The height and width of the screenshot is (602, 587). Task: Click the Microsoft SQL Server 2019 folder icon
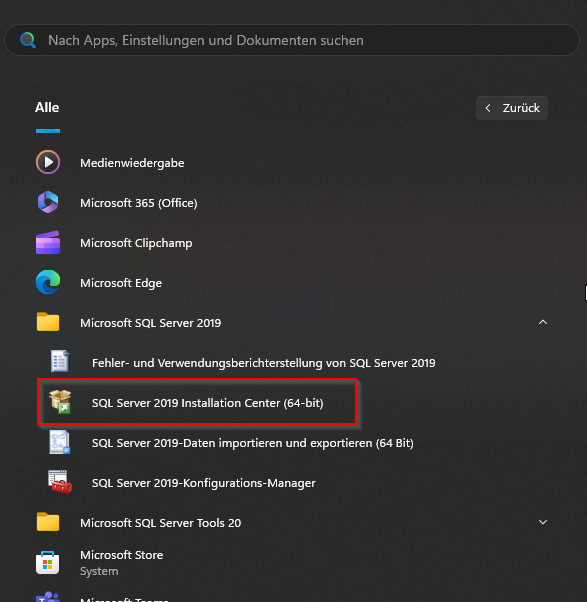pyautogui.click(x=48, y=322)
